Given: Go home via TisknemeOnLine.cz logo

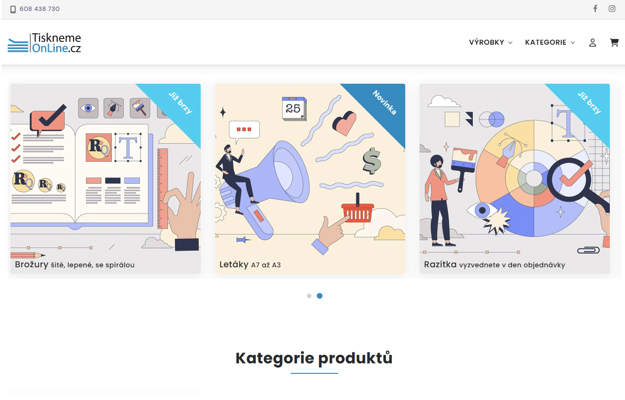Looking at the screenshot, I should pos(44,43).
